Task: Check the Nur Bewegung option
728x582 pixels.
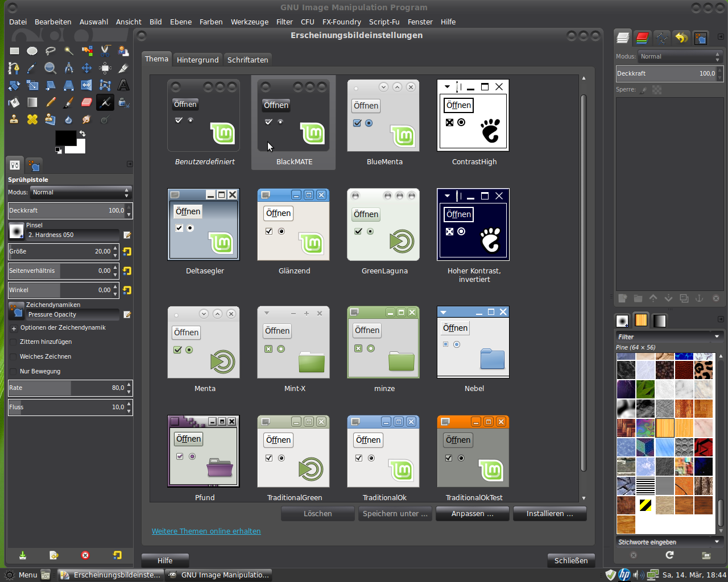Action: (x=13, y=372)
